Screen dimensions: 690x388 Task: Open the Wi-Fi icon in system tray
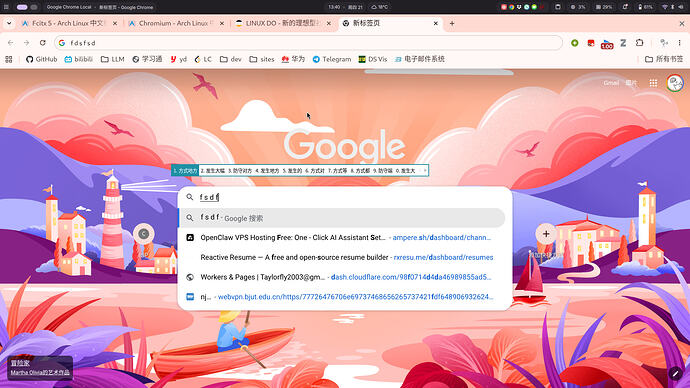tap(664, 7)
